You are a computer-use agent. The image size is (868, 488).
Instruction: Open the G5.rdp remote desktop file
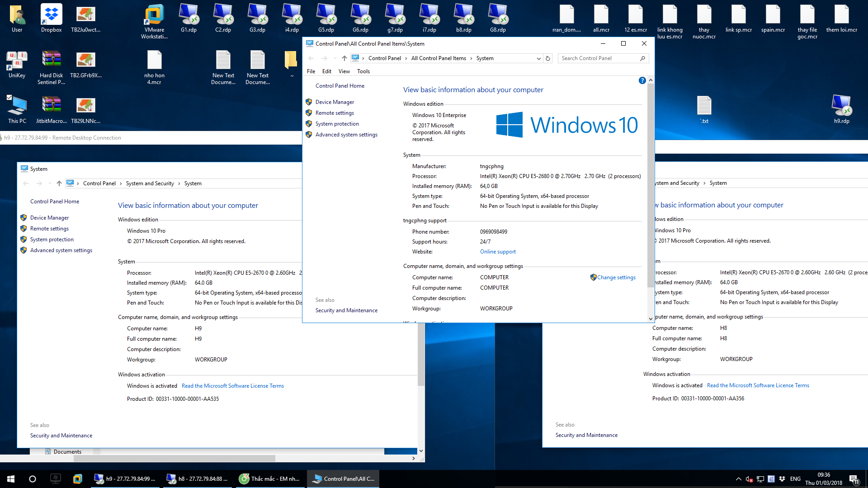(x=326, y=18)
